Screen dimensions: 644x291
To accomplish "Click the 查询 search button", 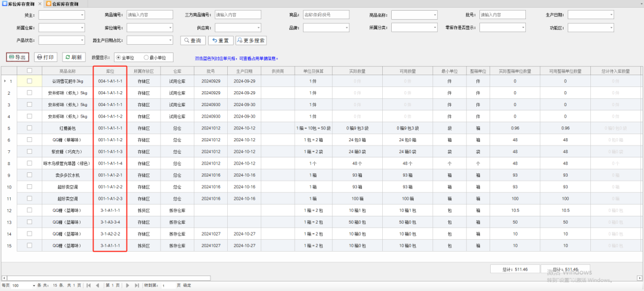I will (193, 41).
